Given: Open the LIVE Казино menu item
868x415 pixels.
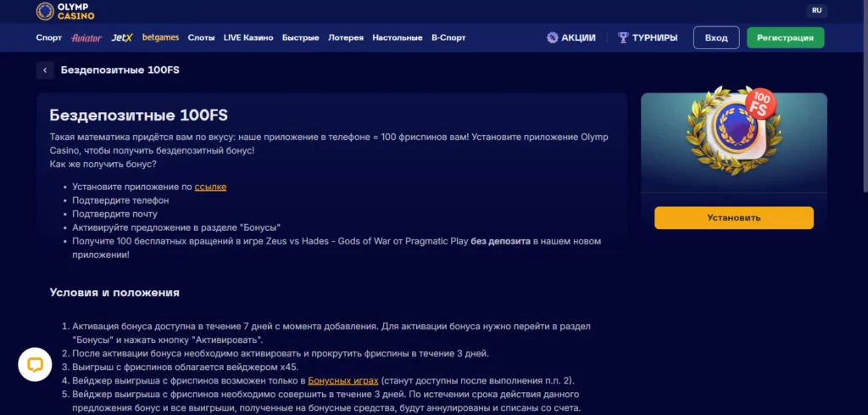Looking at the screenshot, I should tap(248, 37).
